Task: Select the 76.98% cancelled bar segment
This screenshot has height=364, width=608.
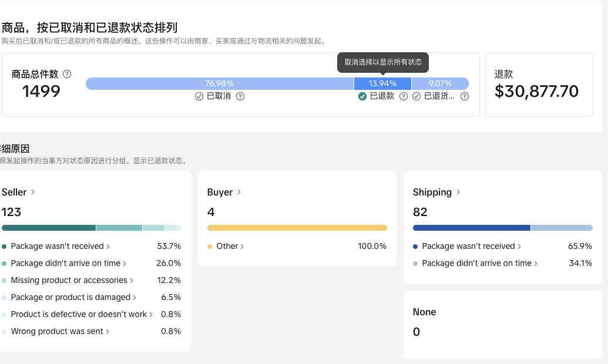Action: click(219, 83)
